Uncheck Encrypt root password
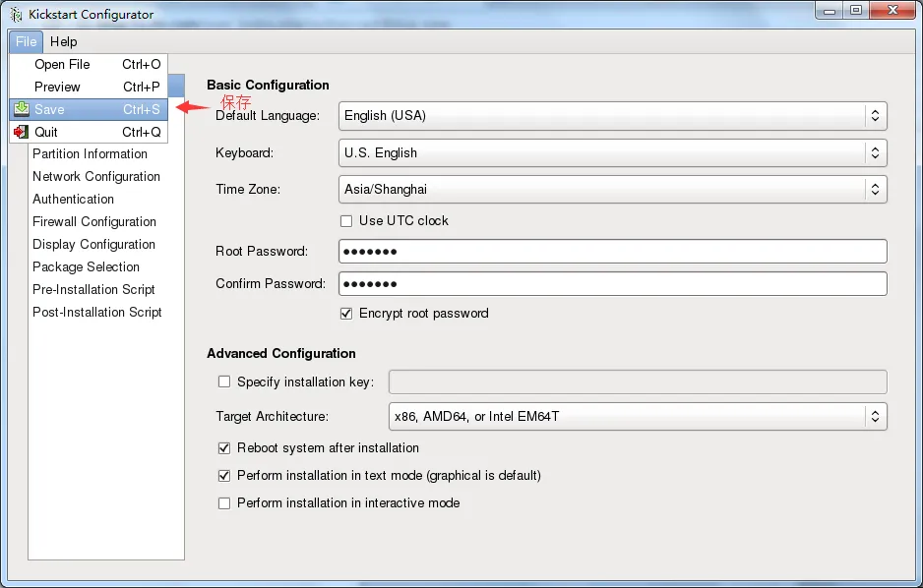The image size is (923, 588). click(x=346, y=314)
